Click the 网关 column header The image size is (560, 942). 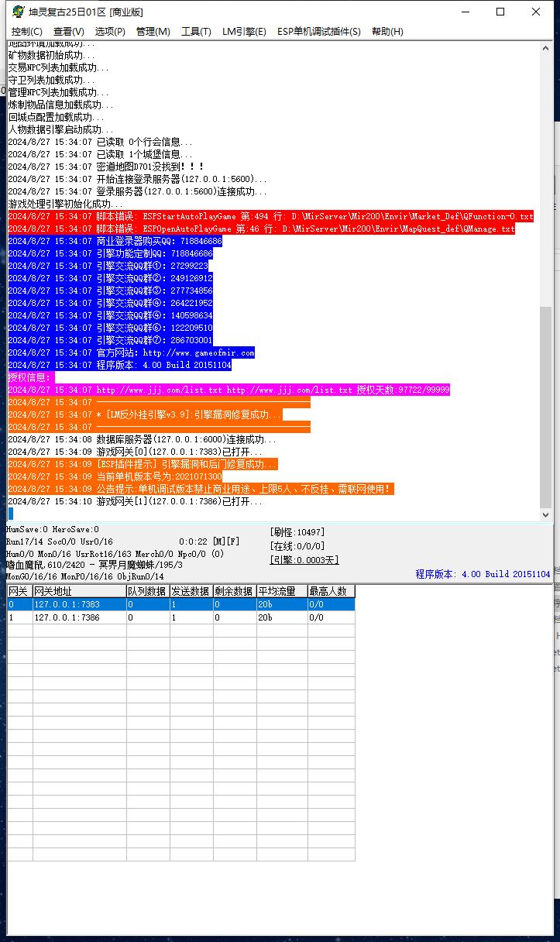(x=19, y=591)
